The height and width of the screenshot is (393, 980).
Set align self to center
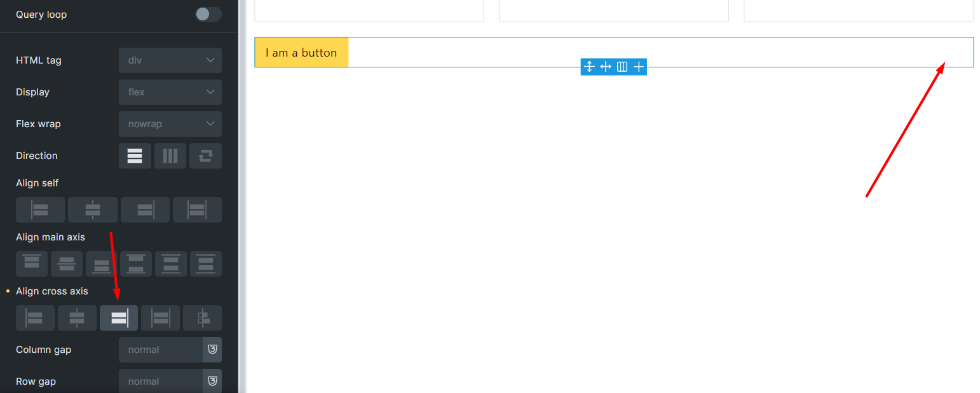point(92,210)
